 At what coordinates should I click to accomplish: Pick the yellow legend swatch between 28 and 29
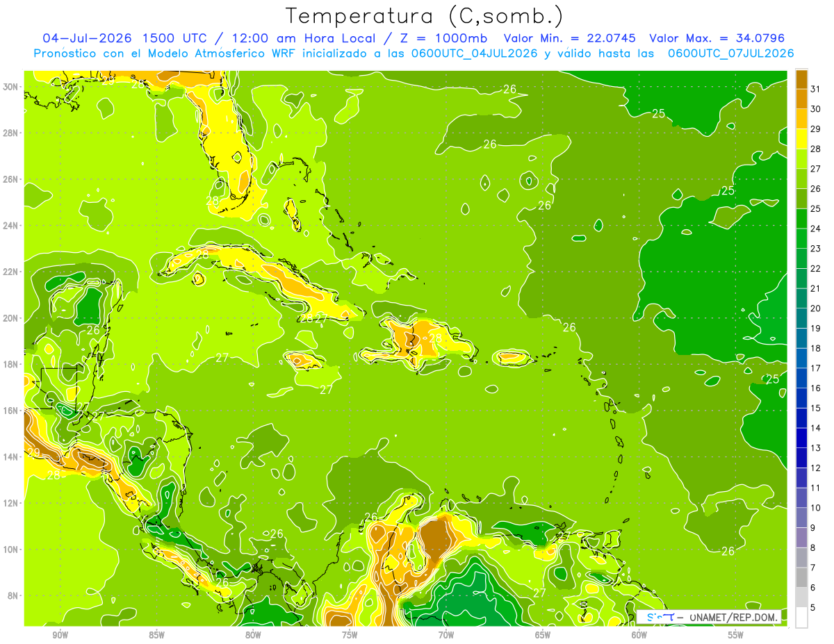coord(801,138)
